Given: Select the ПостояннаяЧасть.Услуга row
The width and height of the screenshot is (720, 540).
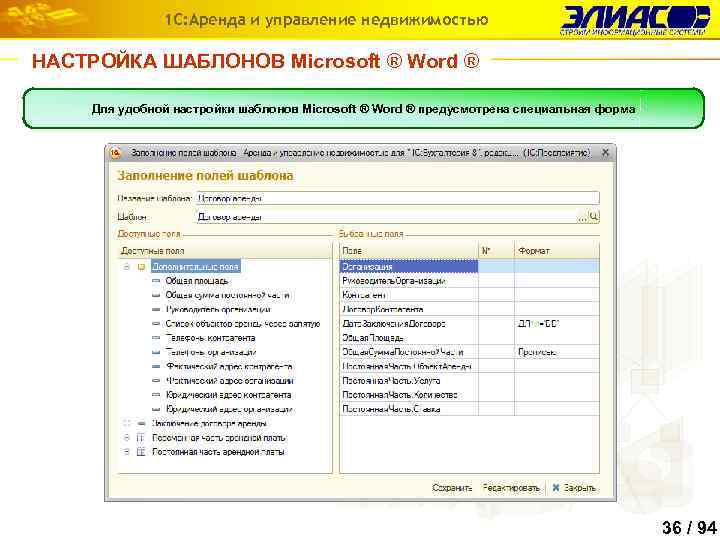Looking at the screenshot, I should point(469,381).
